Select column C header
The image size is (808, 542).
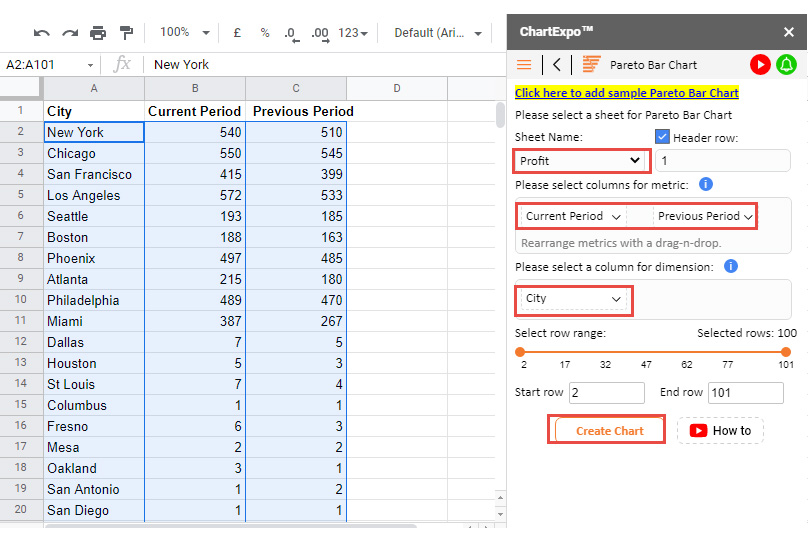296,89
